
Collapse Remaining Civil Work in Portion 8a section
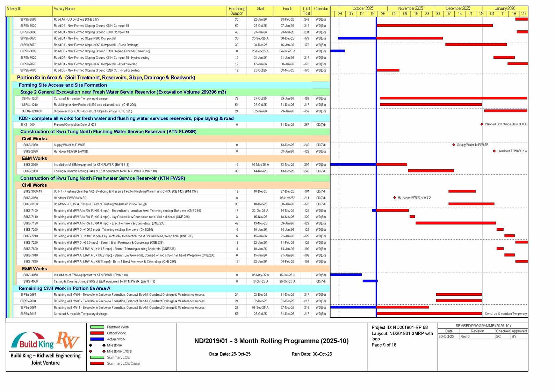coord(64,288)
